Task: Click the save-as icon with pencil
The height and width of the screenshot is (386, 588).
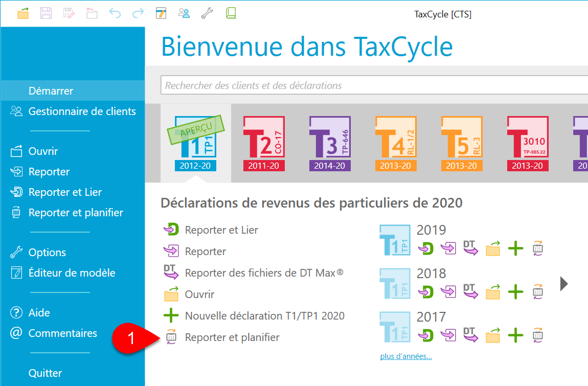Action: pyautogui.click(x=69, y=14)
